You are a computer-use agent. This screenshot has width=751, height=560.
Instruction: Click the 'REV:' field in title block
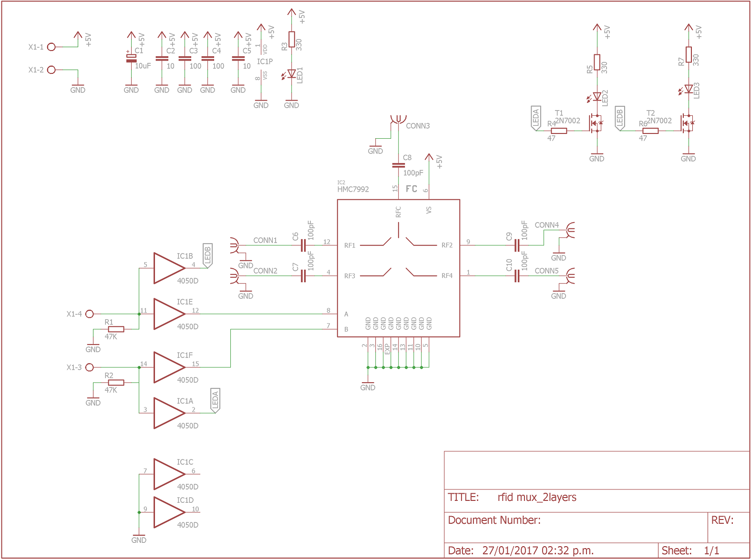coord(722,520)
